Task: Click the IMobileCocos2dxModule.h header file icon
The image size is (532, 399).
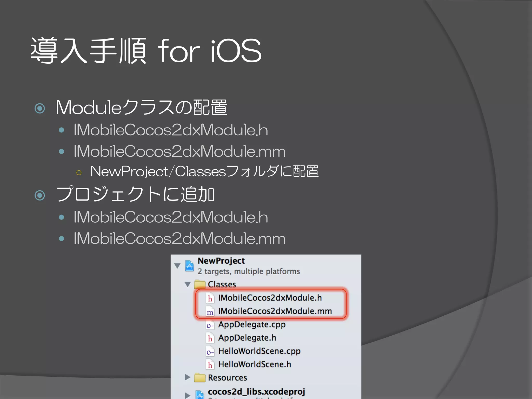Action: pyautogui.click(x=210, y=298)
